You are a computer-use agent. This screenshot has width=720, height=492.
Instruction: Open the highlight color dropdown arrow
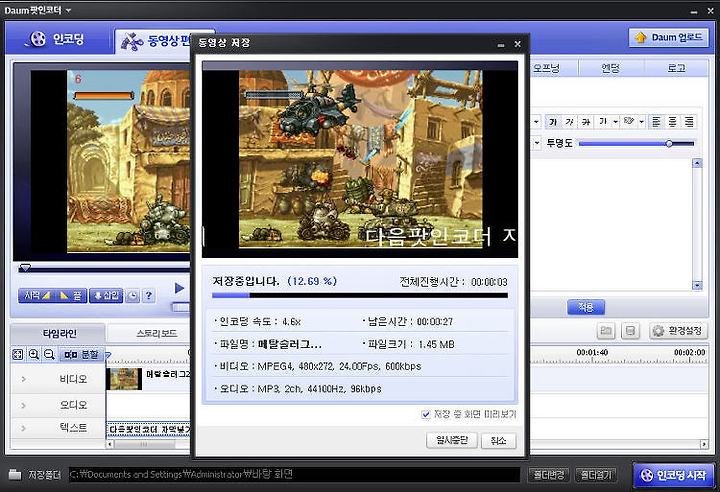click(x=641, y=122)
